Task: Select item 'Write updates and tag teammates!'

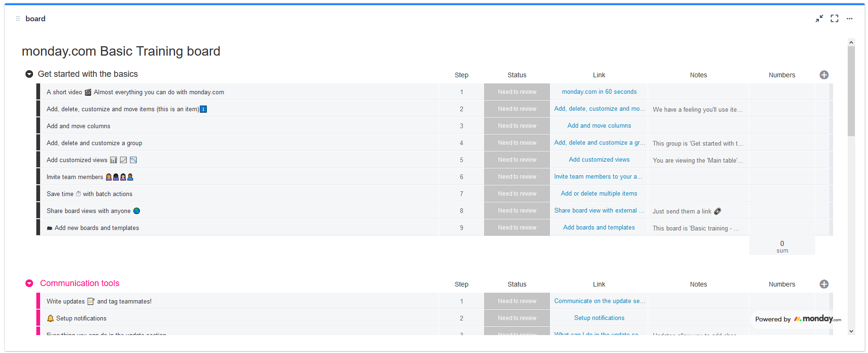Action: point(99,302)
